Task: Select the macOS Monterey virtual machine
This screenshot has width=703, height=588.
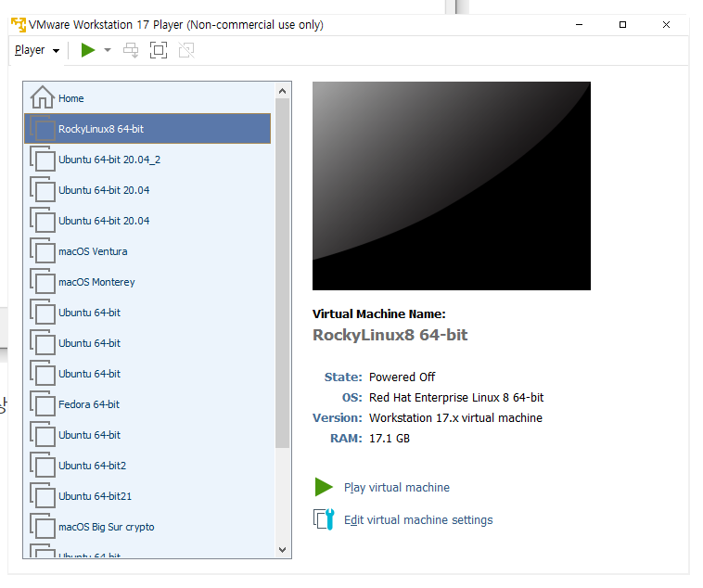Action: pyautogui.click(x=147, y=282)
